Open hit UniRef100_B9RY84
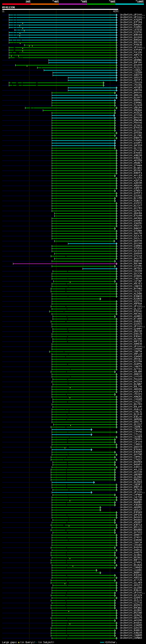The image size is (146, 644). tap(131, 90)
